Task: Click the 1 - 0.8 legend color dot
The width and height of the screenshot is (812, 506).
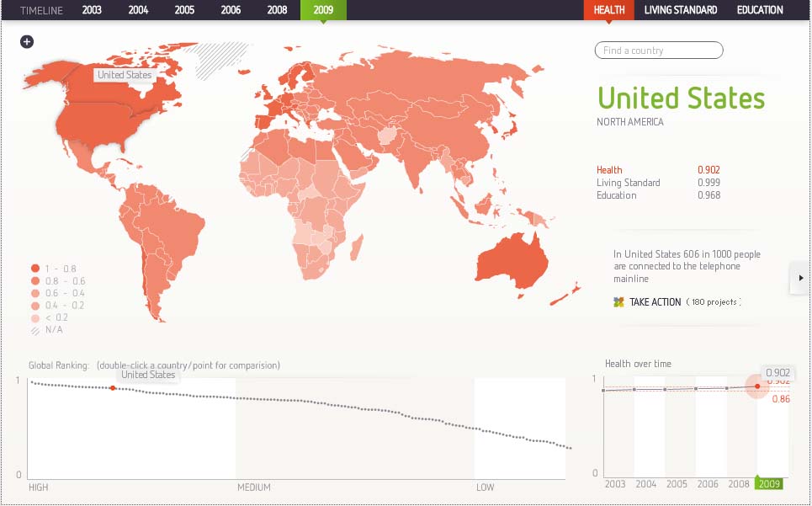Action: click(34, 269)
